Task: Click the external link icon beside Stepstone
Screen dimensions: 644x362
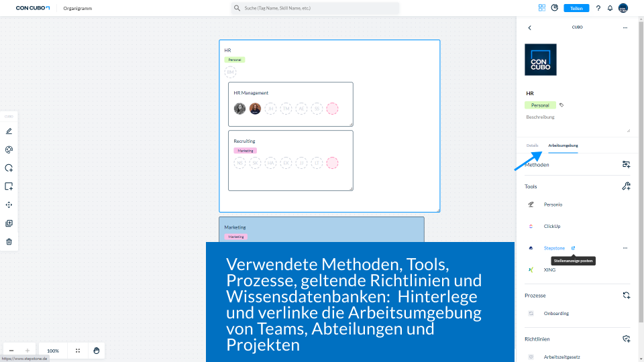Action: tap(573, 248)
